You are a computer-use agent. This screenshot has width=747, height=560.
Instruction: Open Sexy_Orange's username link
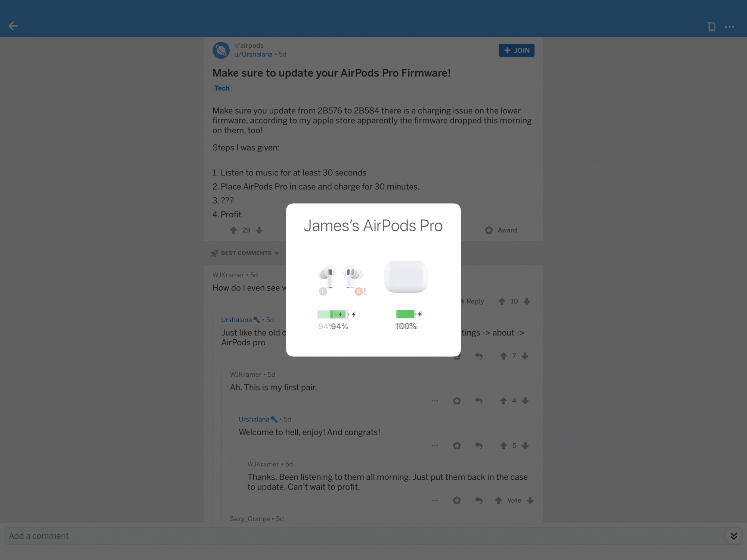coord(250,519)
